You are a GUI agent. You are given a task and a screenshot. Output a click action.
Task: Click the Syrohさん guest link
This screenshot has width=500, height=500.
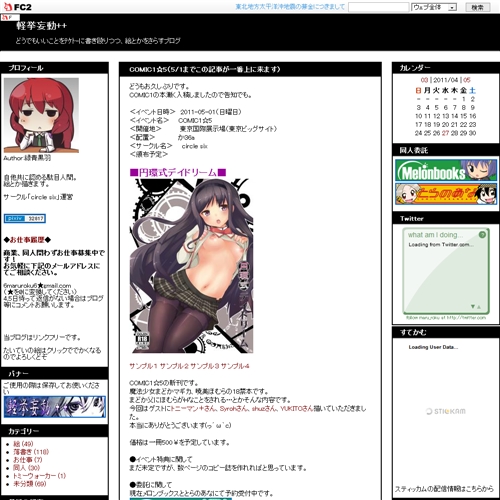tap(234, 409)
